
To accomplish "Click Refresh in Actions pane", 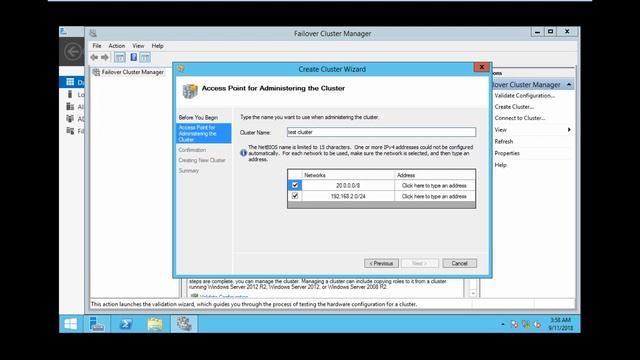I will (x=504, y=142).
